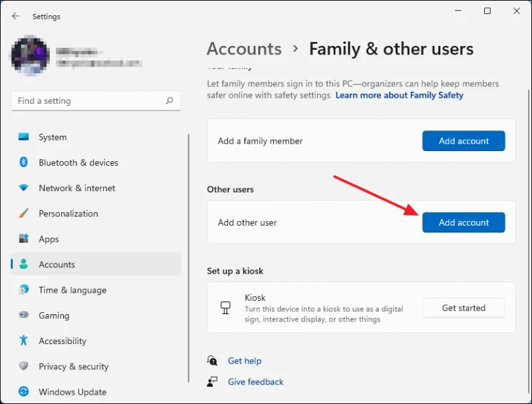The width and height of the screenshot is (532, 404).
Task: Click the Time & language globe-clock icon
Action: click(23, 290)
